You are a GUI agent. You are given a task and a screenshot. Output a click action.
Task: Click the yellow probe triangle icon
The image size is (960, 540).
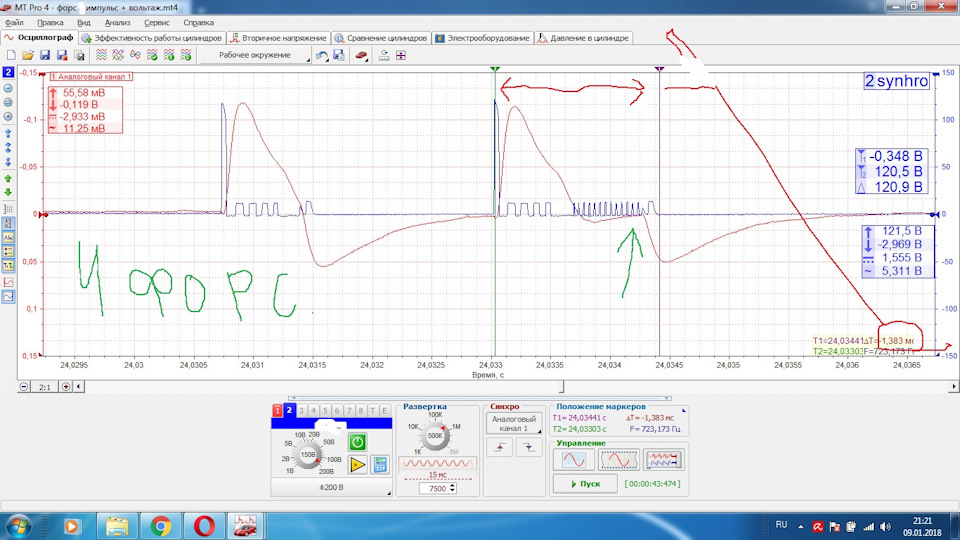358,465
